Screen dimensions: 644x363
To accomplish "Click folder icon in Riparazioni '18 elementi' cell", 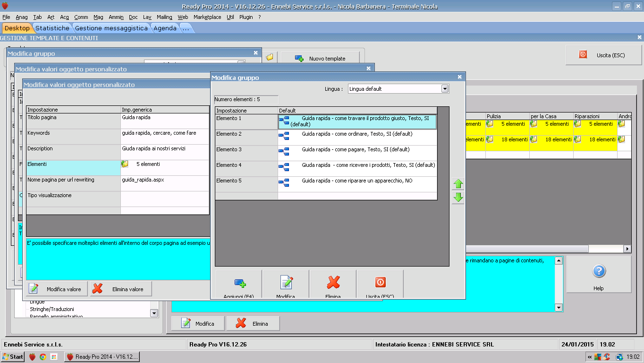I will [x=577, y=139].
